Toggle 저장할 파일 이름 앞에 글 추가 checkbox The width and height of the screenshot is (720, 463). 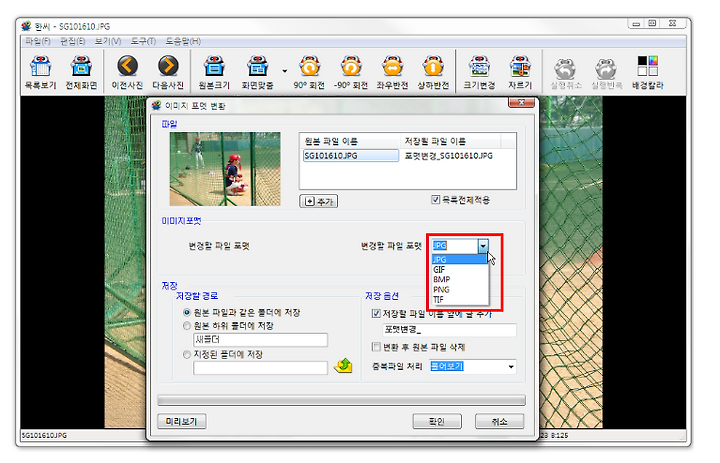pyautogui.click(x=376, y=313)
